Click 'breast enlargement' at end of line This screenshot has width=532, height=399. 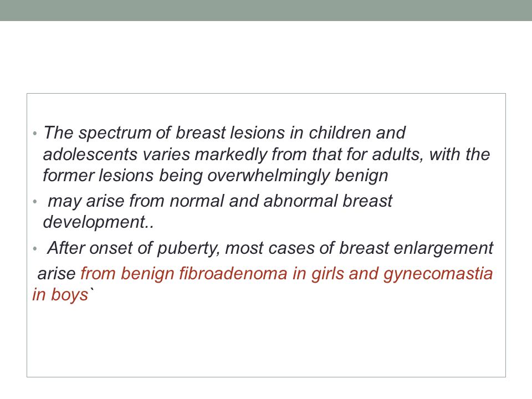coord(416,248)
